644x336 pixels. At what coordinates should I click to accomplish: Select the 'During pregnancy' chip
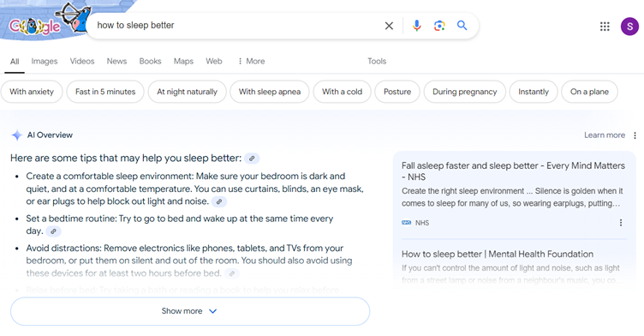click(x=464, y=92)
